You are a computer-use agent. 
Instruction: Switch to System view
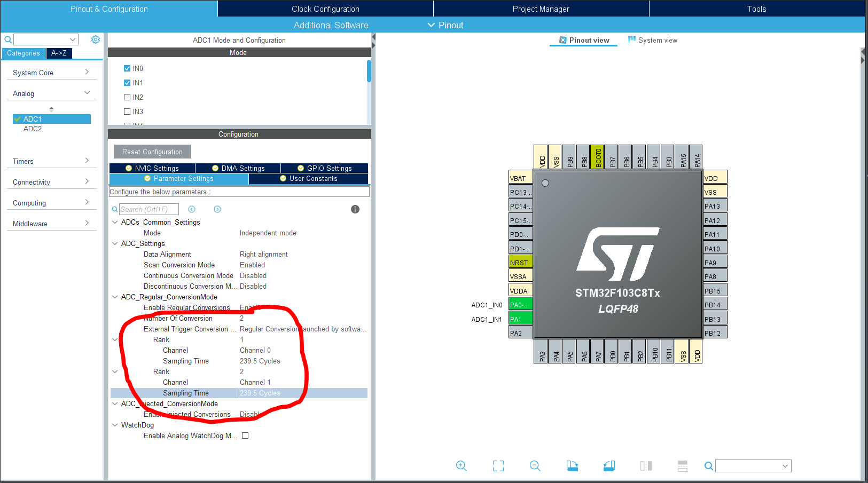coord(653,40)
